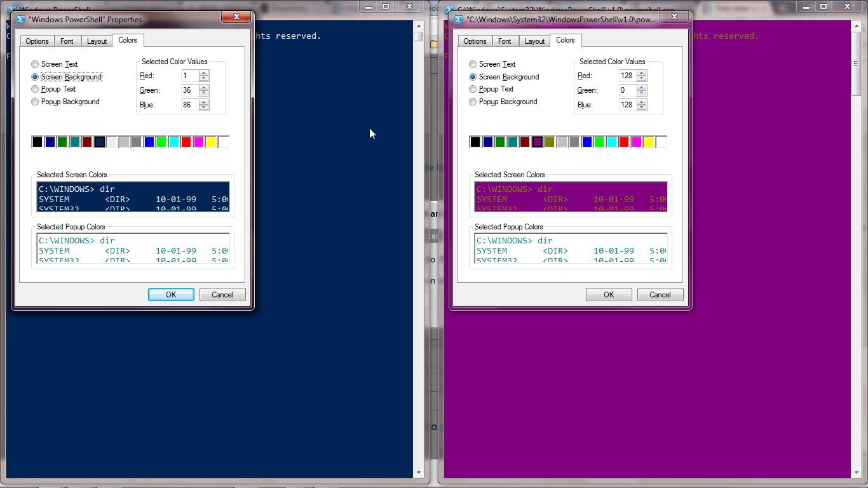Pick cyan swatch in navy-themed Properties dialog
Viewport: 868px width, 488px height.
pos(174,142)
